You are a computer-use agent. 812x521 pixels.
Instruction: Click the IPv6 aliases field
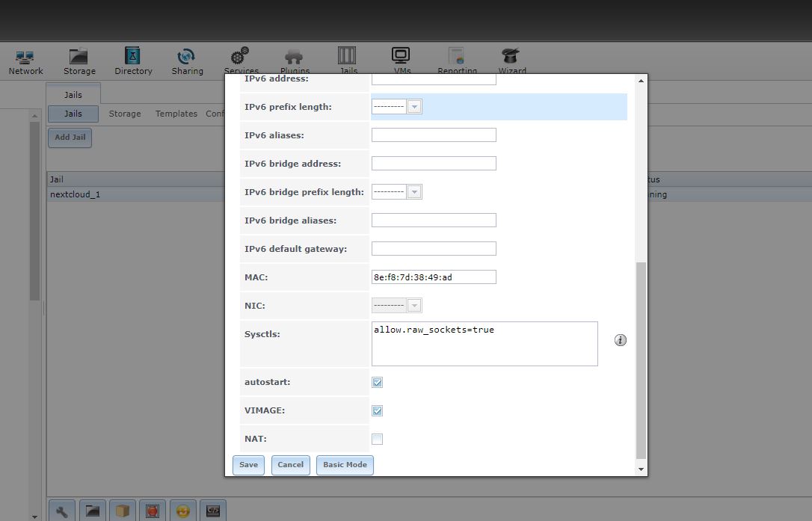coord(434,135)
